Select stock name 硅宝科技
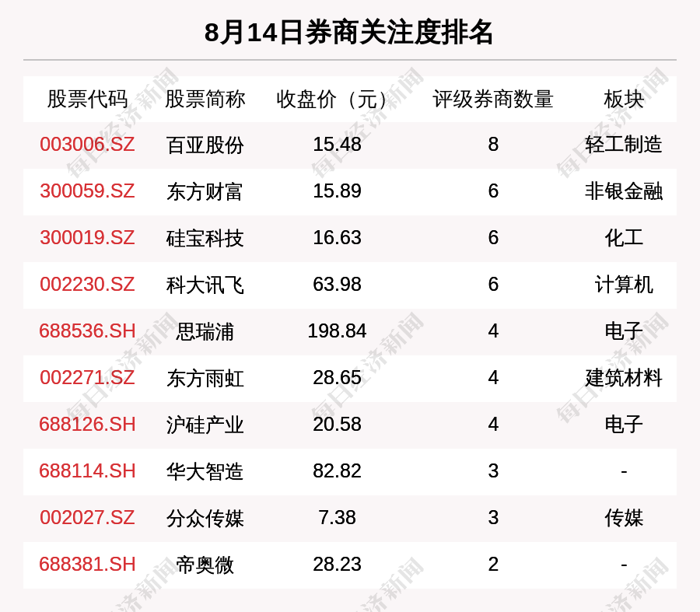This screenshot has height=612, width=700. 205,238
